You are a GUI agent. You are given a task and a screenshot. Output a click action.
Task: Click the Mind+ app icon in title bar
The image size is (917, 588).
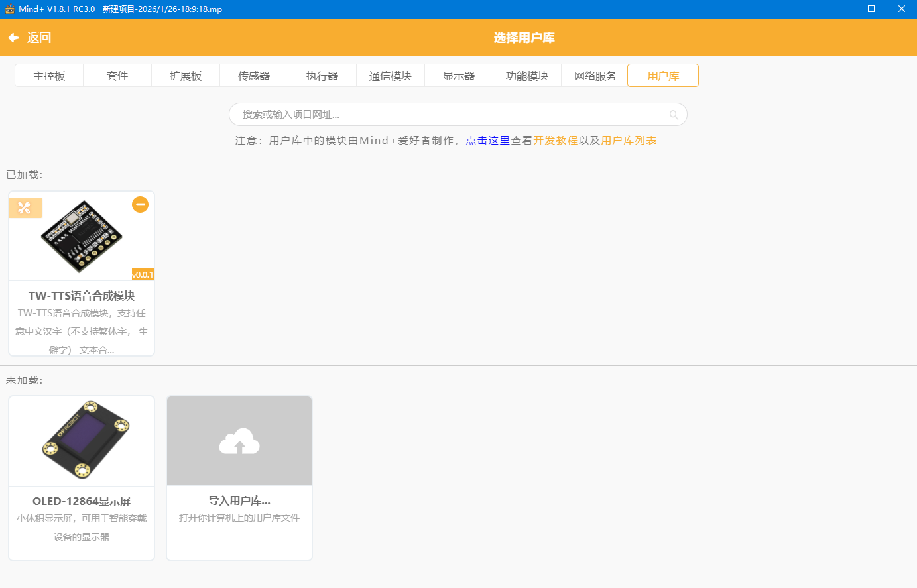(x=9, y=9)
